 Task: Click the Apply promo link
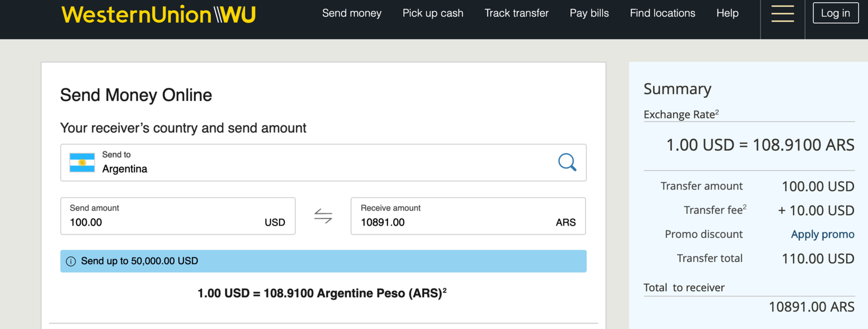pyautogui.click(x=822, y=234)
